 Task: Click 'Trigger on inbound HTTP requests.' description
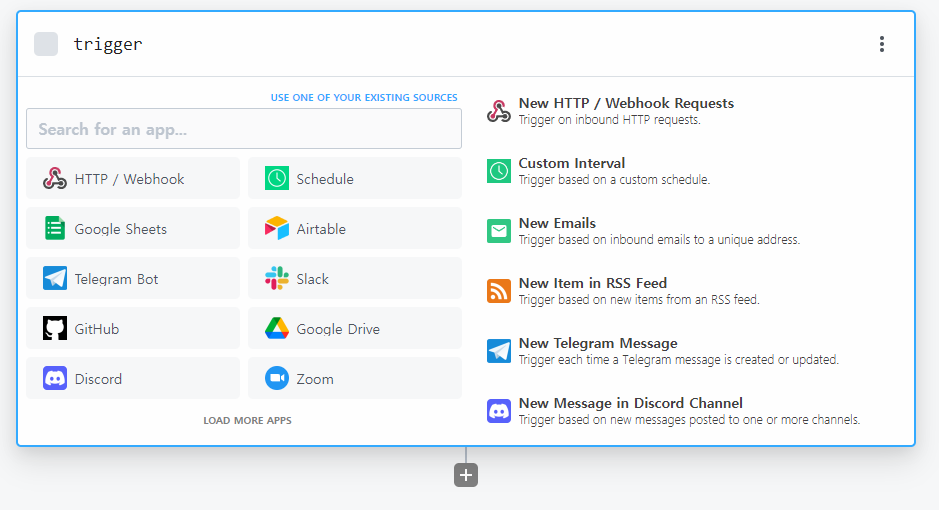pyautogui.click(x=610, y=120)
